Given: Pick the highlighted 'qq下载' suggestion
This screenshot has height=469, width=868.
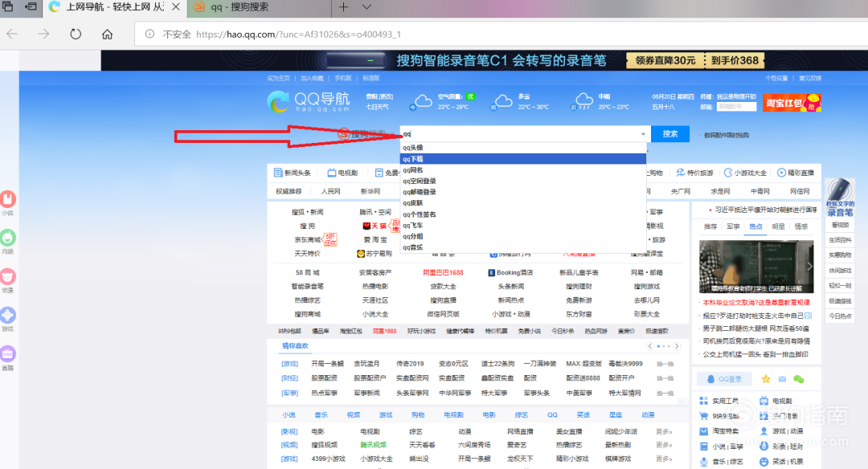Looking at the screenshot, I should coord(523,159).
